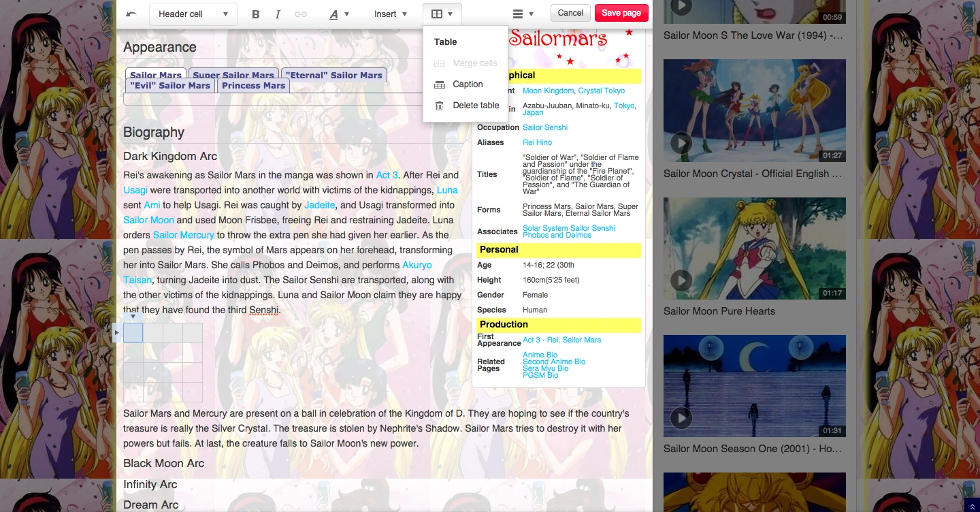Click the selected first cell of the inserted table
The height and width of the screenshot is (512, 980).
(133, 333)
